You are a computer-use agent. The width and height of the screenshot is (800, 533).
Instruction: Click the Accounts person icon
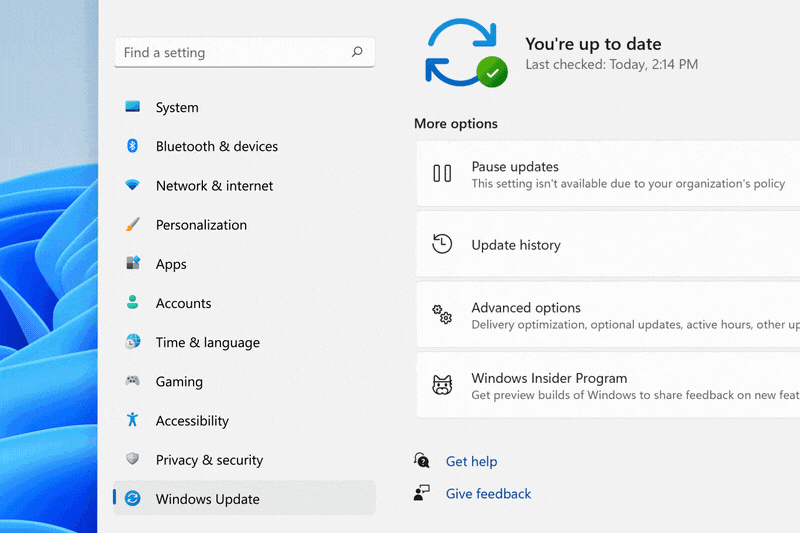click(132, 303)
